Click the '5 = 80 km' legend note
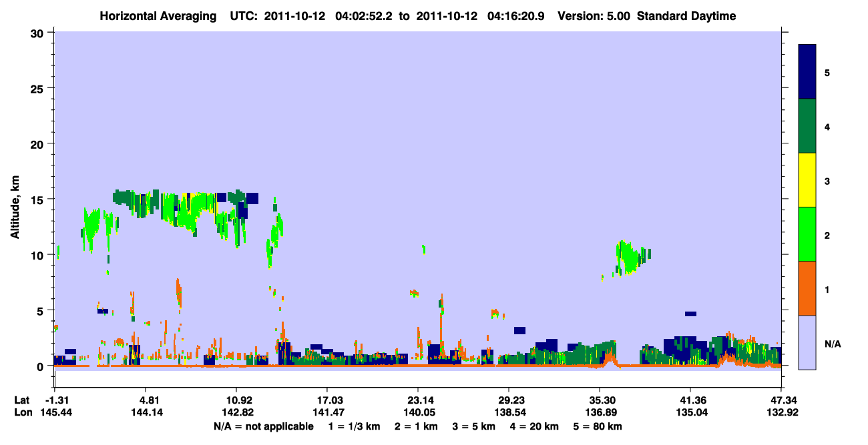The height and width of the screenshot is (445, 868). pyautogui.click(x=598, y=426)
